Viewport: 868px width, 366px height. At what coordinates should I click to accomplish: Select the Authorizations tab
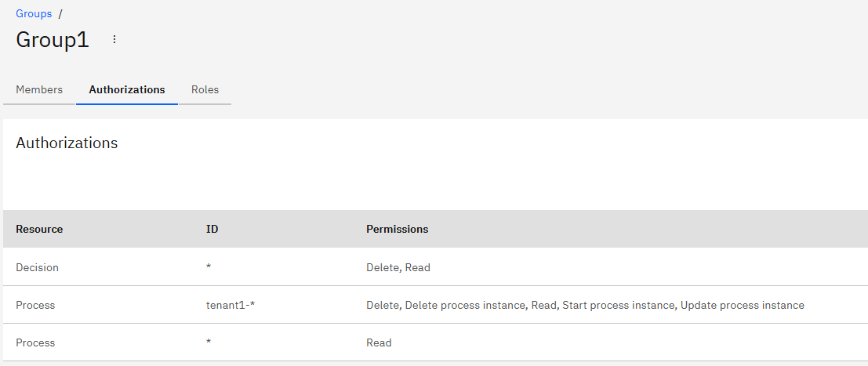point(127,90)
